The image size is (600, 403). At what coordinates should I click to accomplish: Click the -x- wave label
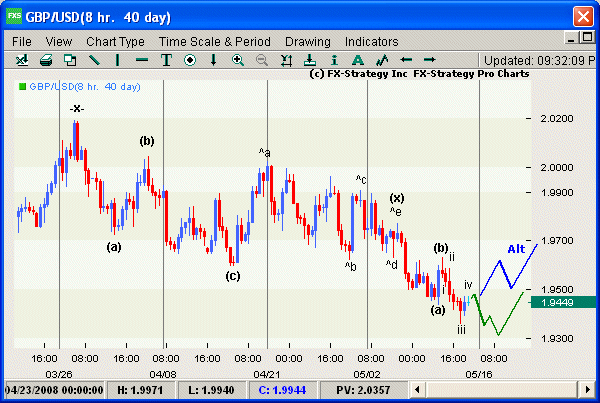77,109
